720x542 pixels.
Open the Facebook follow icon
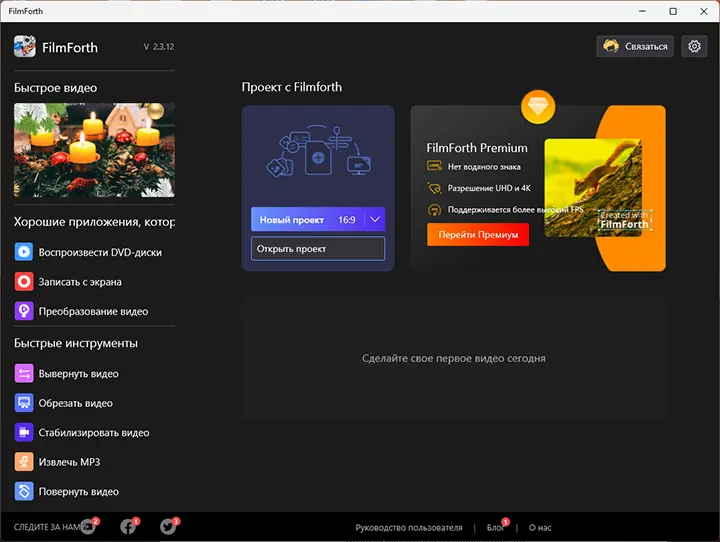(129, 526)
